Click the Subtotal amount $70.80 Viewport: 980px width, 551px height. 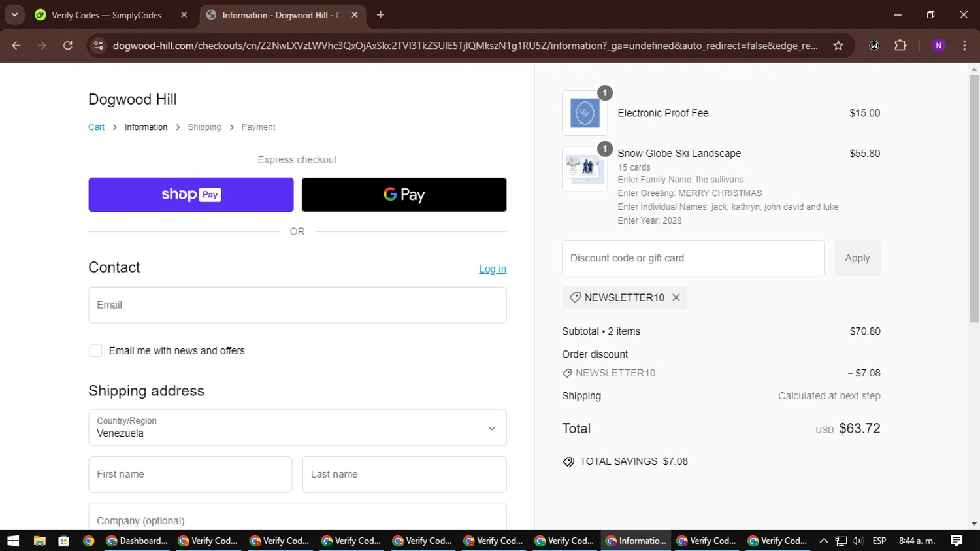[x=865, y=331]
